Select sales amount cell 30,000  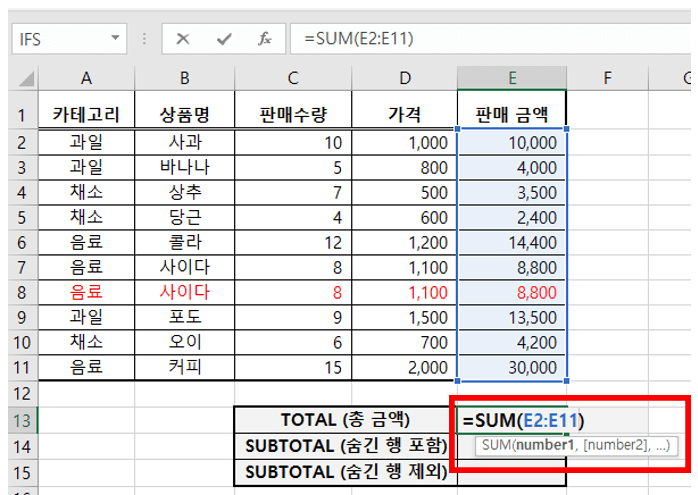(x=512, y=368)
